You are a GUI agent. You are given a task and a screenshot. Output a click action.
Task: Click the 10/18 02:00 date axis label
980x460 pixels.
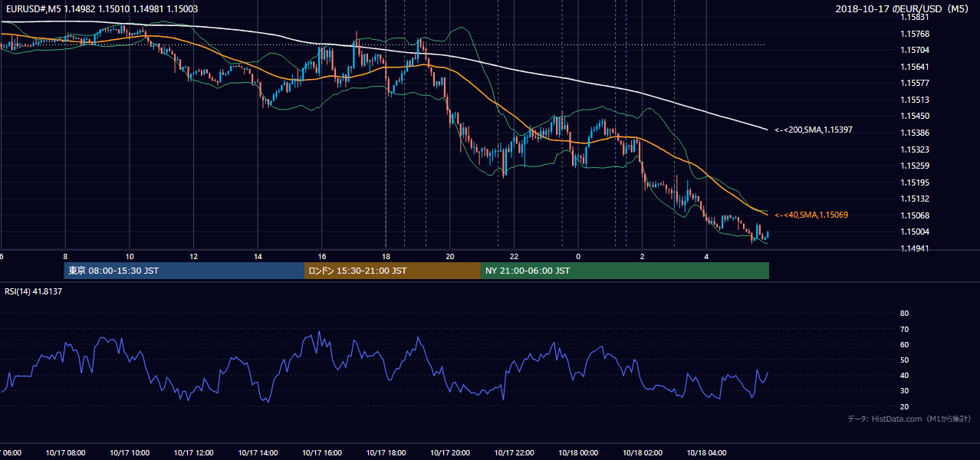643,452
